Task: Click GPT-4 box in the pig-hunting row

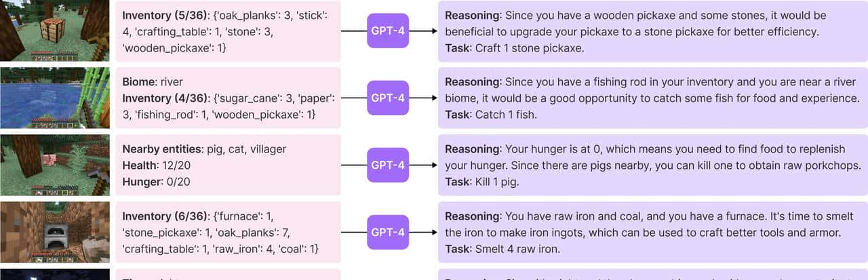Action: (x=388, y=165)
